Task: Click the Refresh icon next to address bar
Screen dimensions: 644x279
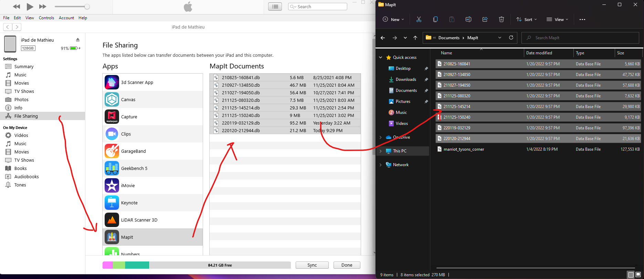Action: 511,38
